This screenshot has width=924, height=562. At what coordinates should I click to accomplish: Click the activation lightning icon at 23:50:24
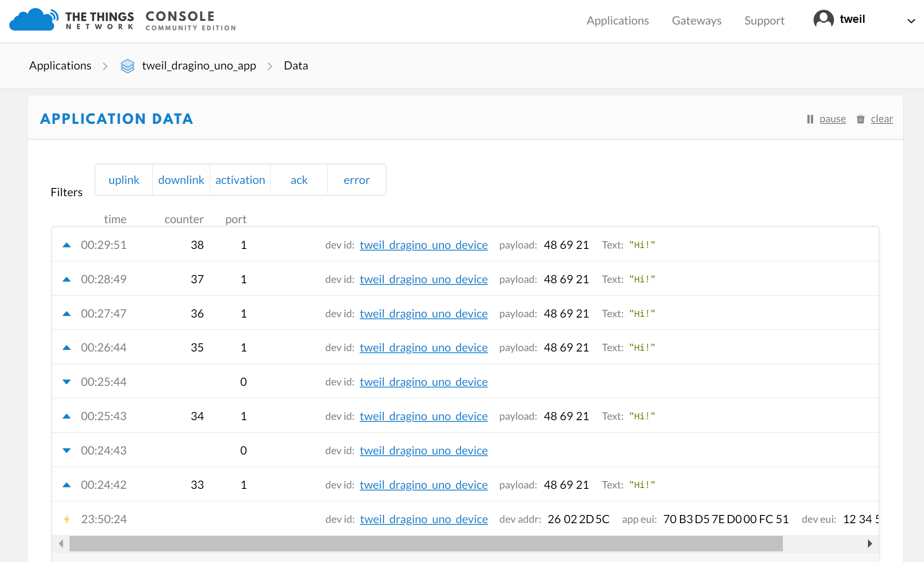pos(67,519)
